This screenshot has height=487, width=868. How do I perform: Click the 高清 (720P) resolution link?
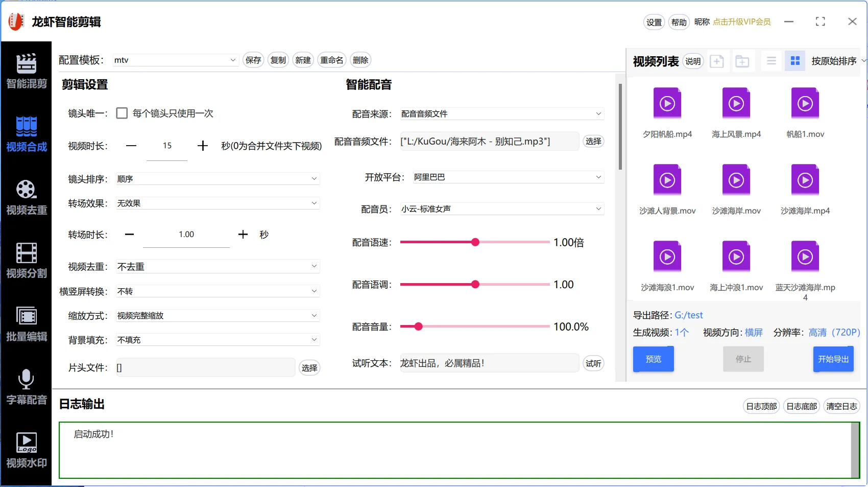[834, 333]
